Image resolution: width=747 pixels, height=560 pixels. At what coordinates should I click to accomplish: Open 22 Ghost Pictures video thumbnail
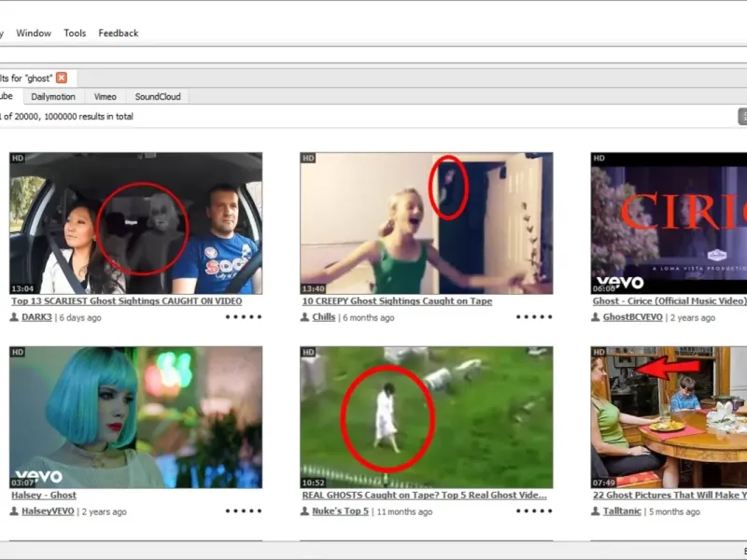669,417
